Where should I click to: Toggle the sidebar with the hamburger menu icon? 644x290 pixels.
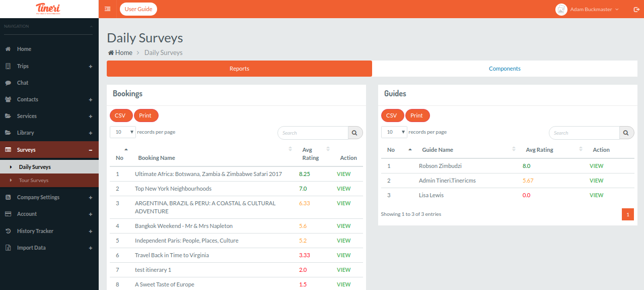pyautogui.click(x=107, y=9)
